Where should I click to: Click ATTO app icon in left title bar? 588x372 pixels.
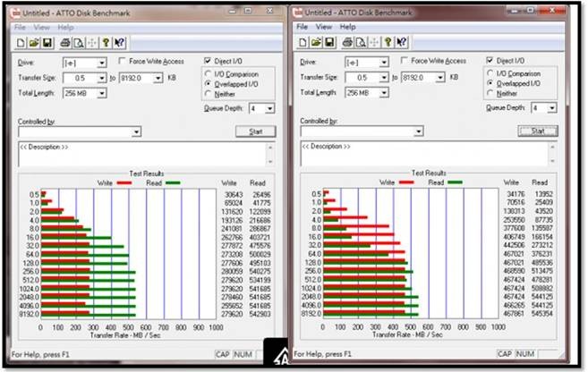click(16, 13)
